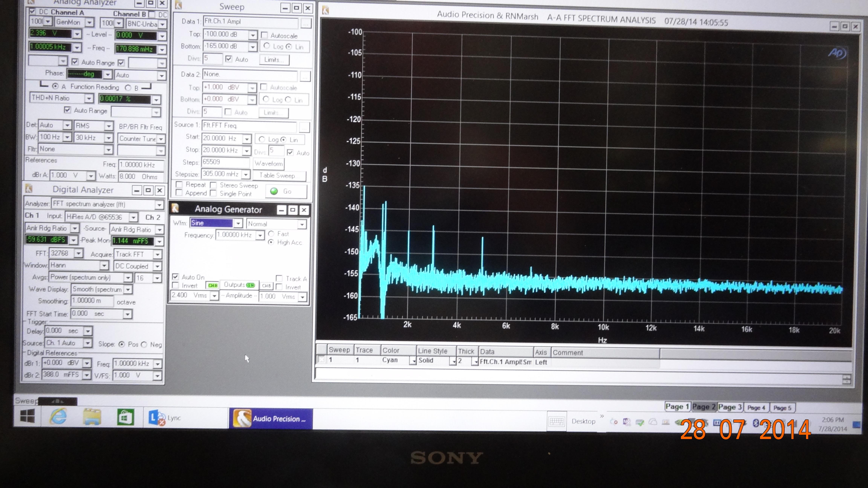
Task: Expand the THD+N Ratio function dropdown
Action: pos(89,98)
